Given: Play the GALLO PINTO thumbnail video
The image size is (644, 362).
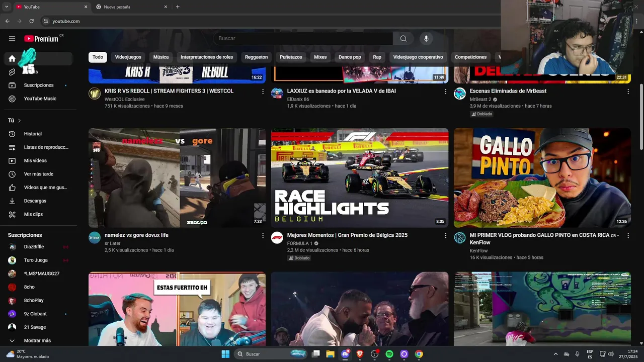Looking at the screenshot, I should point(542,177).
